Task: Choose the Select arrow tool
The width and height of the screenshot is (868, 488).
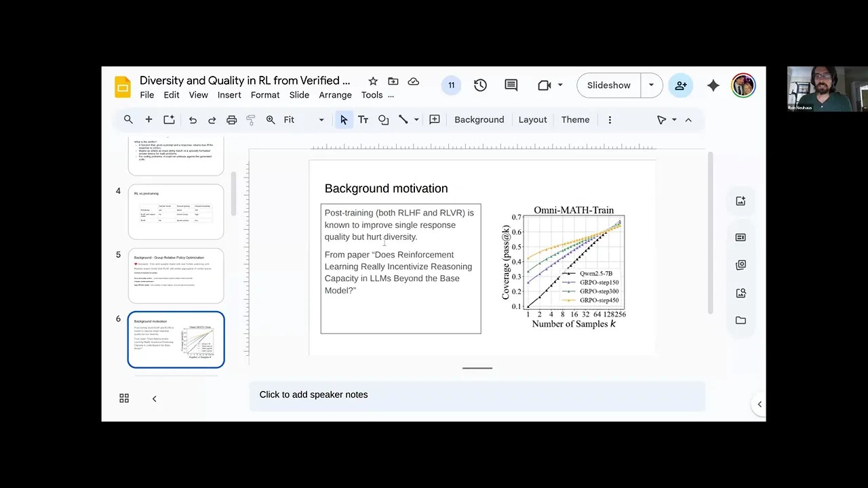Action: tap(344, 120)
